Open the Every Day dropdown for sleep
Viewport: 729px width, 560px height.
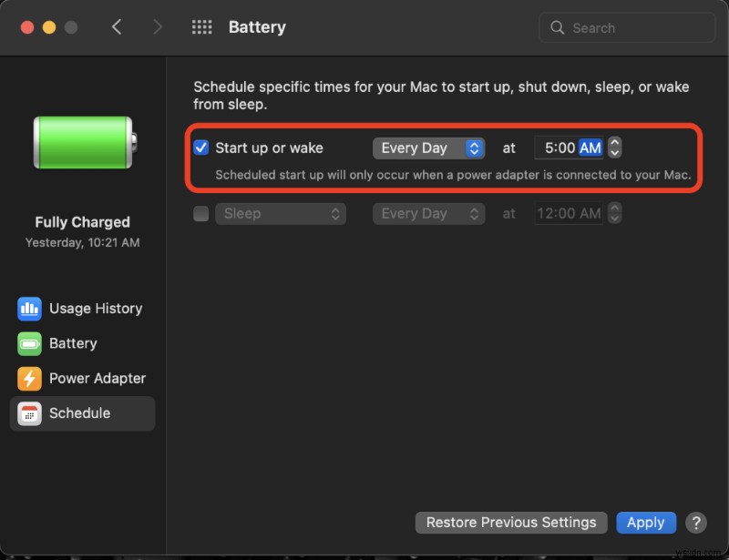(428, 213)
